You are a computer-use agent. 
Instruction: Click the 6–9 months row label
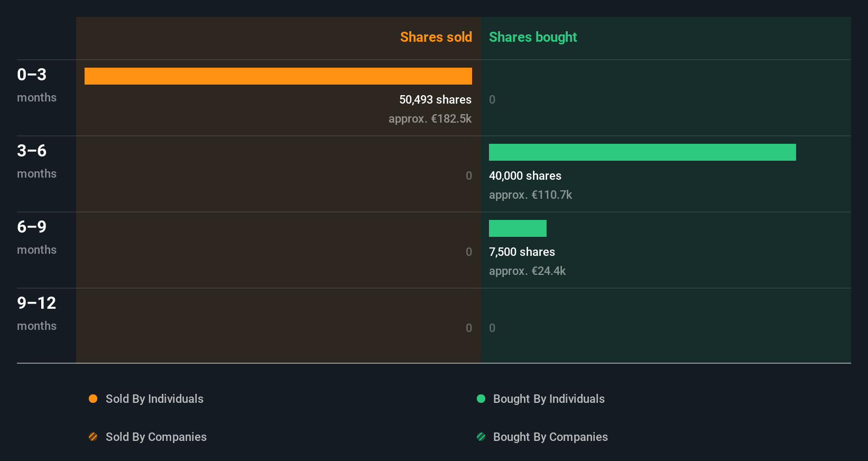click(36, 237)
